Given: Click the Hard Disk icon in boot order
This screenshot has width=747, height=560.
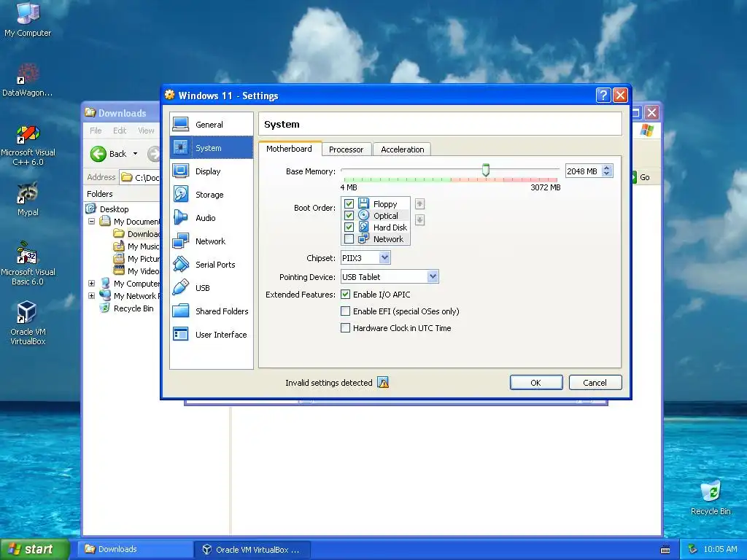Looking at the screenshot, I should [x=363, y=227].
